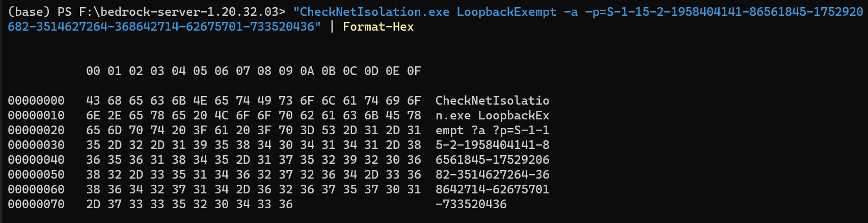Click the 00000040 row offset
The width and height of the screenshot is (868, 223).
(x=36, y=160)
